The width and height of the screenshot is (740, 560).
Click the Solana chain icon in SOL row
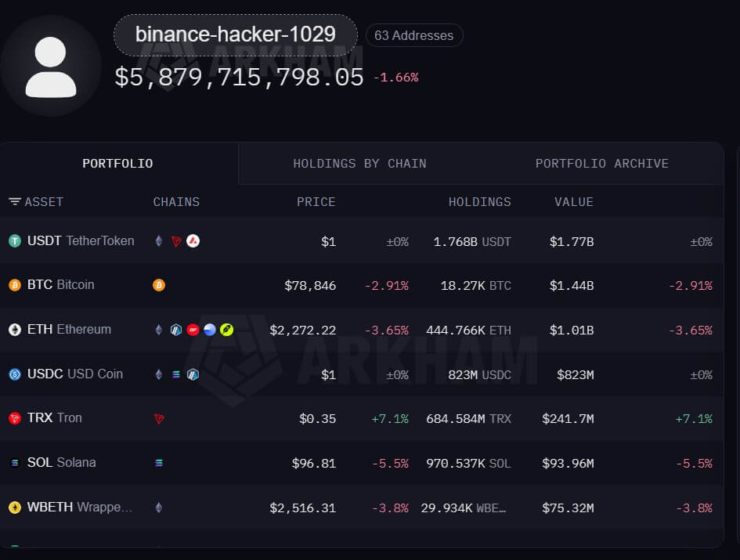click(159, 463)
